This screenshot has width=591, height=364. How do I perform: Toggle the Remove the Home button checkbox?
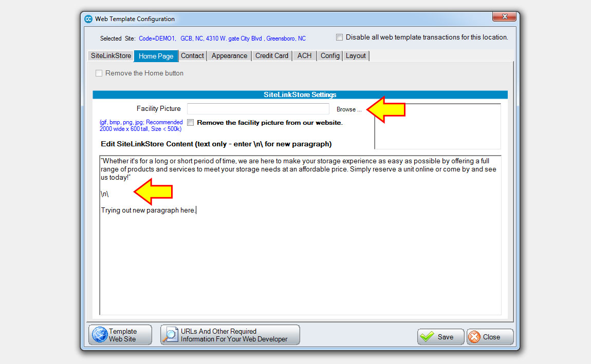[99, 73]
